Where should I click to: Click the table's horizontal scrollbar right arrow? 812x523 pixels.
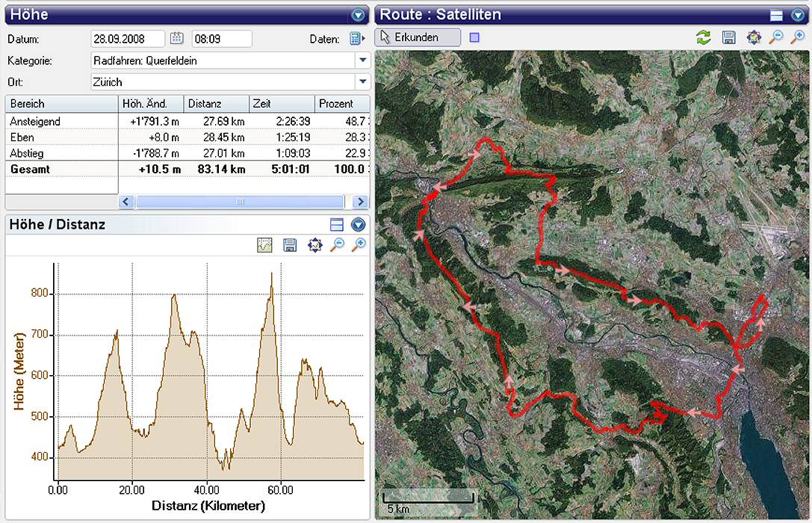pos(361,202)
